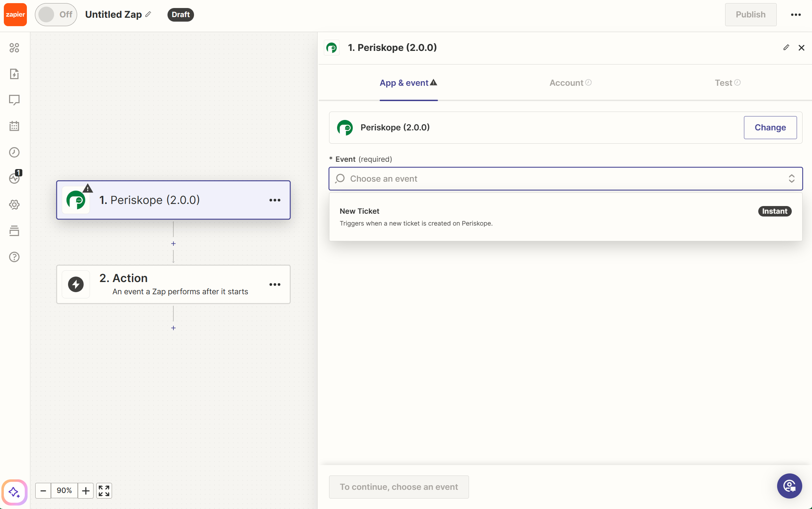Click the Publish button
The image size is (812, 509).
751,15
